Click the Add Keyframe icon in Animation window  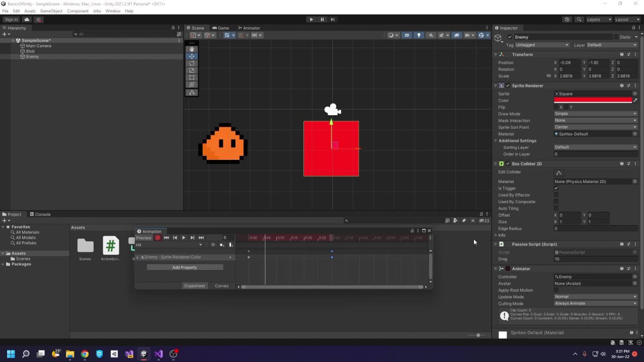[x=221, y=245]
